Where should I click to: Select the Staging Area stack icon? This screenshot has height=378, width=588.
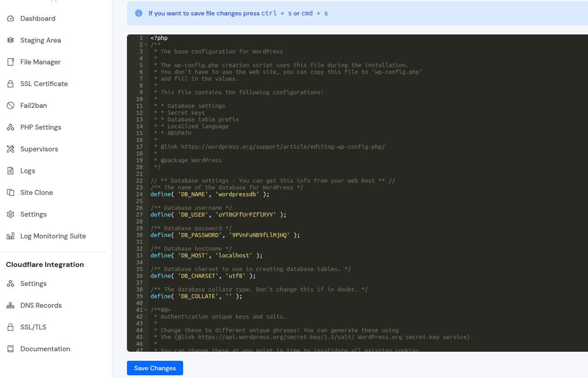(10, 40)
